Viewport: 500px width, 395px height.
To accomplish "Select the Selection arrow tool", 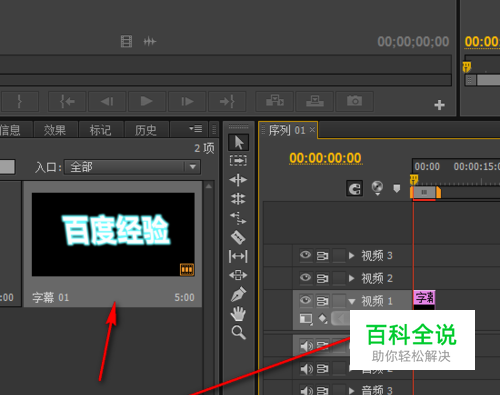I will (x=238, y=142).
